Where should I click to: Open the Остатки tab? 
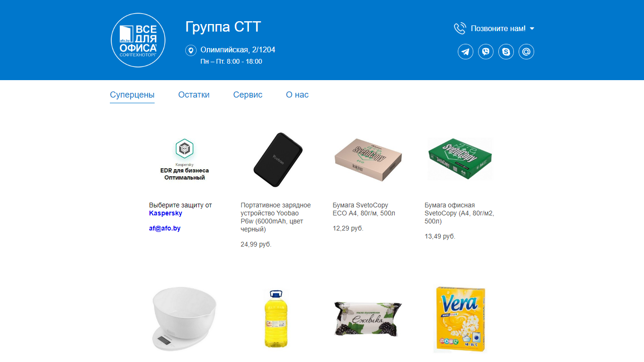(194, 95)
